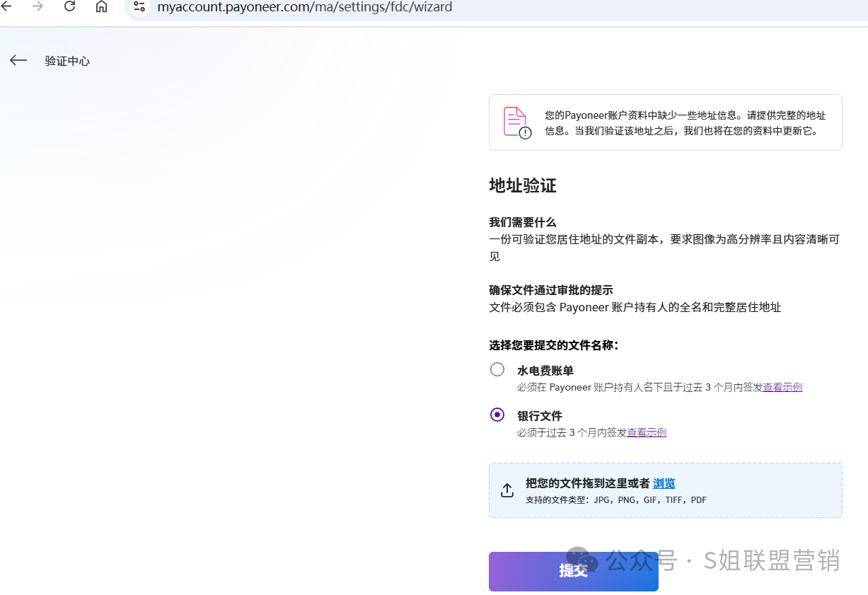
Task: Click supported file types text JPG, PNG, GIF
Action: point(616,500)
